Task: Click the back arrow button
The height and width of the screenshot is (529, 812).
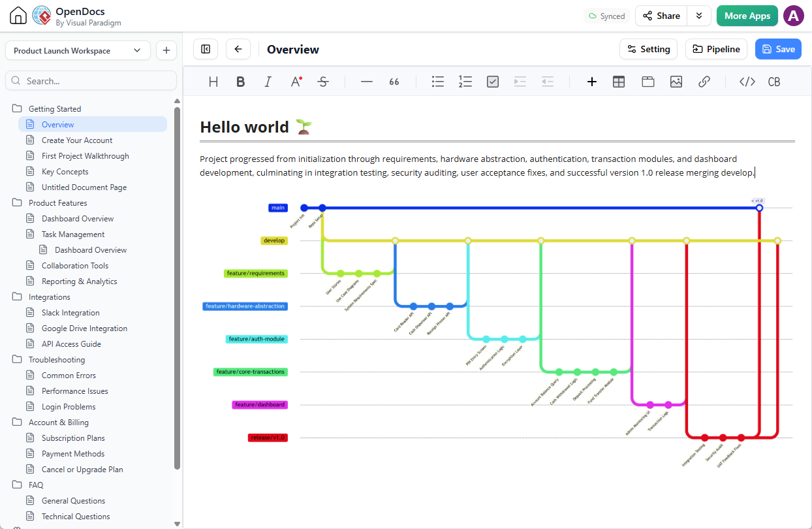Action: click(238, 49)
